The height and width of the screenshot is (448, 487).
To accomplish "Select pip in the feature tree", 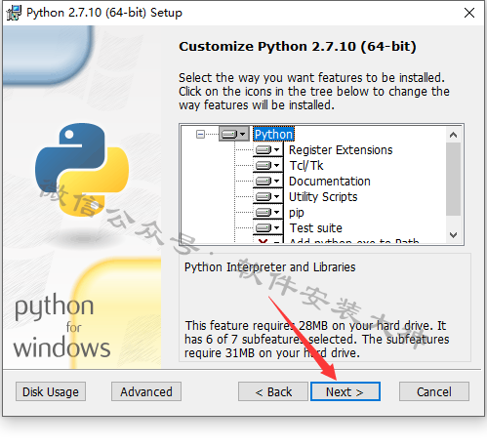I will tap(297, 213).
